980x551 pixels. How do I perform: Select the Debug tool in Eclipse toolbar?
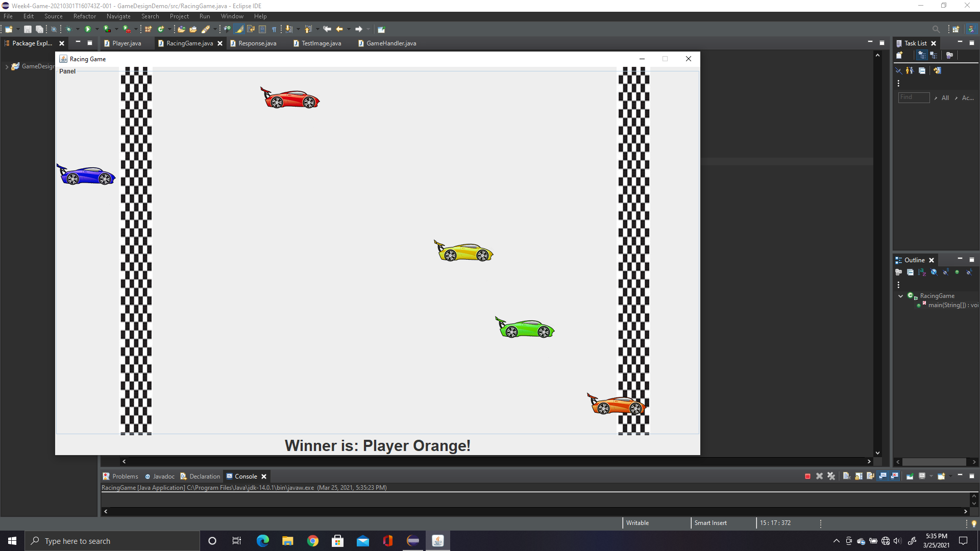(x=68, y=29)
